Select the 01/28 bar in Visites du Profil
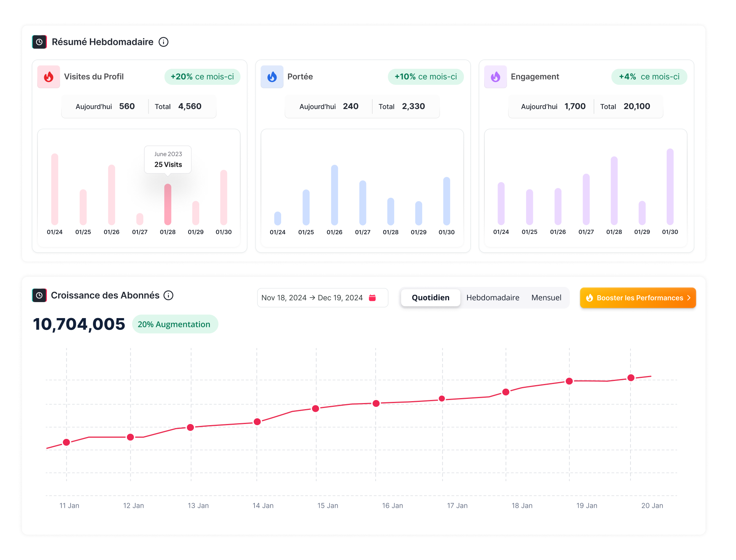 [x=168, y=205]
